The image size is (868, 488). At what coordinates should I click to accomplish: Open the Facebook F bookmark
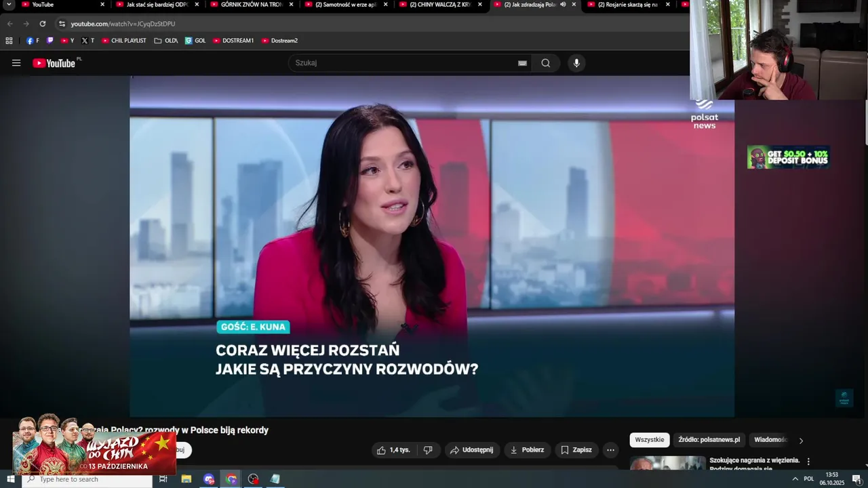(33, 41)
